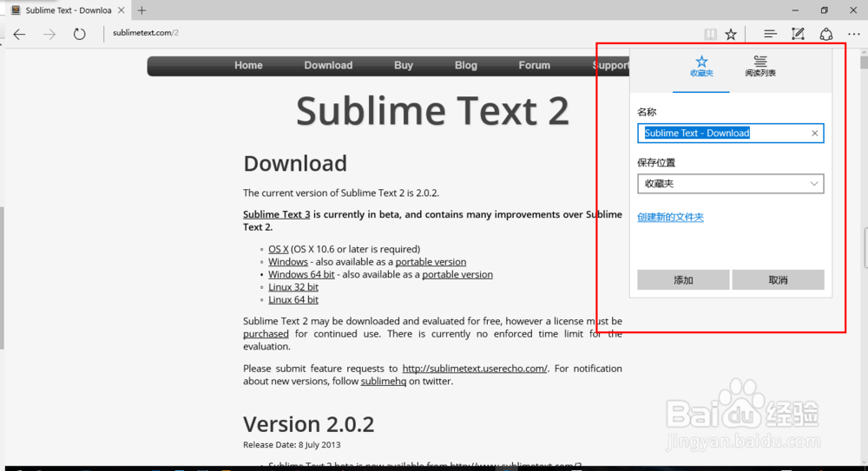Go back with the browser back arrow
This screenshot has width=868, height=471.
19,35
